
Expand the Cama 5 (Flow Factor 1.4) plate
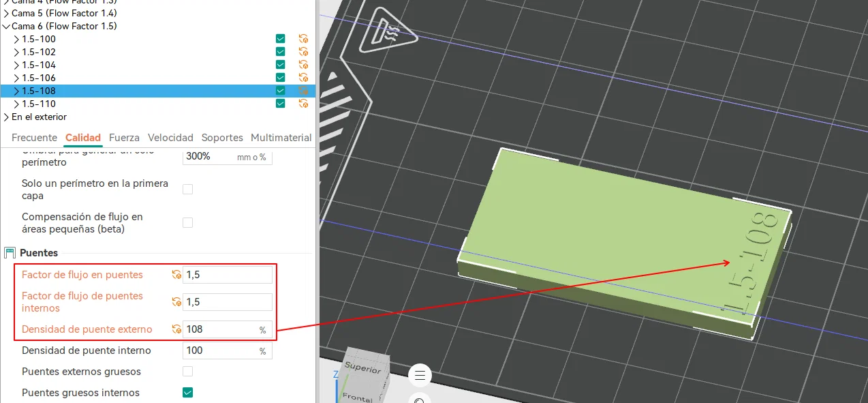(x=6, y=13)
